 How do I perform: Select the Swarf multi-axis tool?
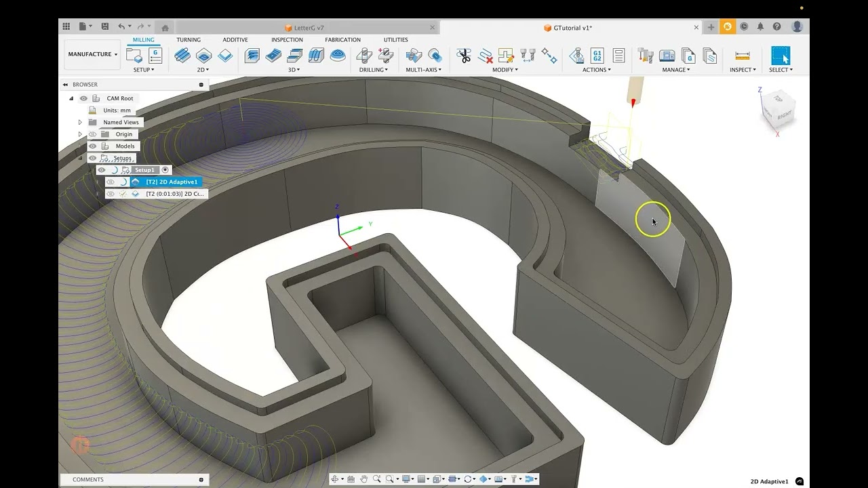click(x=414, y=56)
